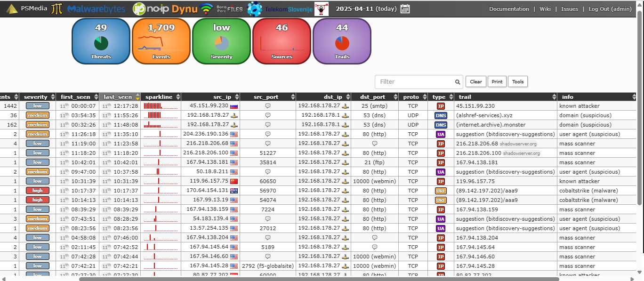Open the Wiki link in top bar
The width and height of the screenshot is (644, 281).
click(x=545, y=9)
